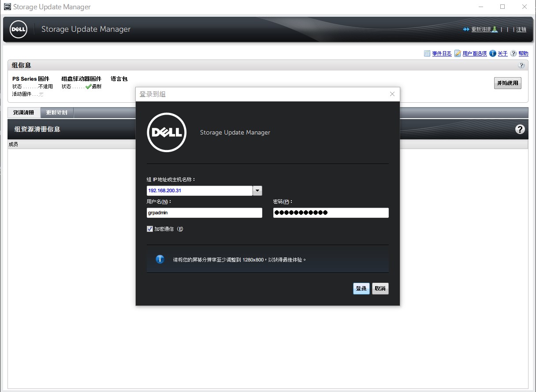Open the 帮助 link

[523, 53]
